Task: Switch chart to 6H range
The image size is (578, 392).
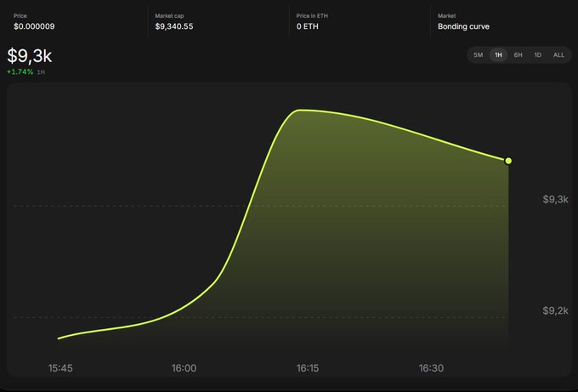Action: 518,55
